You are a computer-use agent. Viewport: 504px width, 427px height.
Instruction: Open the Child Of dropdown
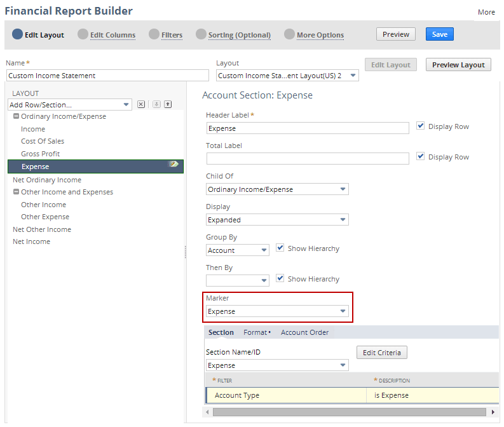(277, 189)
